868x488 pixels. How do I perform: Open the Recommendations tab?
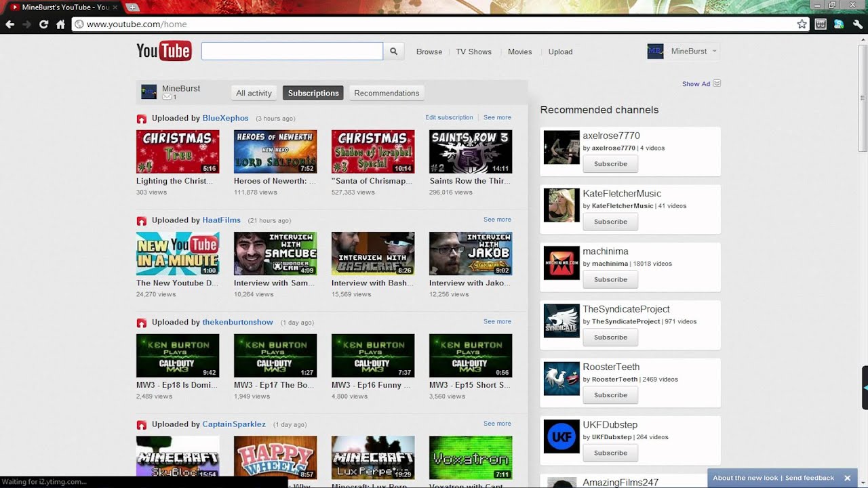[387, 93]
